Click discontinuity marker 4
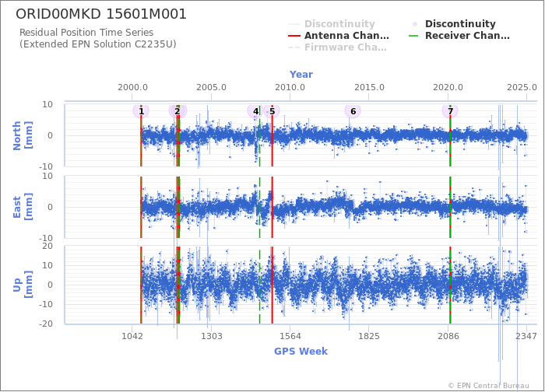This screenshot has width=545, height=392. [x=256, y=111]
